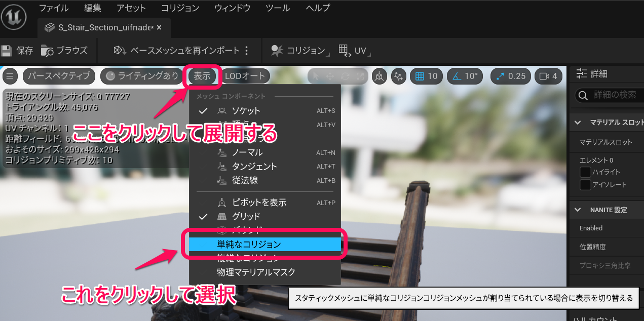Close the S_Stair_Section_uifnade tab
This screenshot has width=644, height=321.
coord(159,27)
